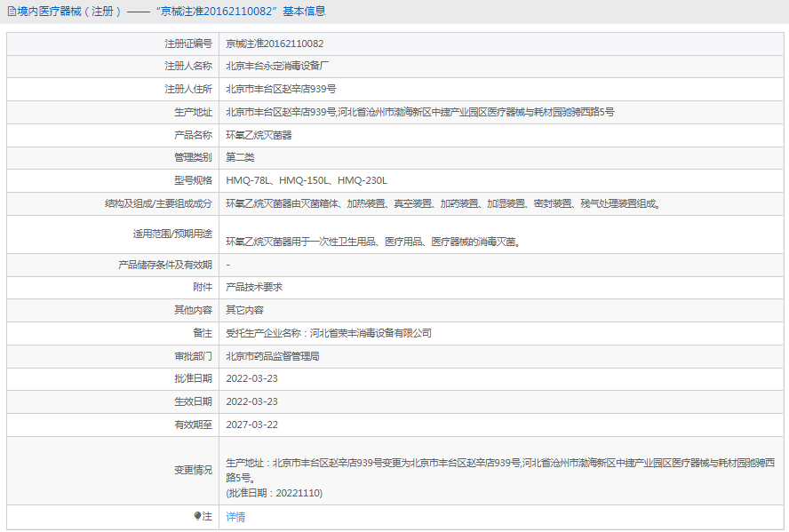This screenshot has width=789, height=532.
Task: Click the lightbulb icon next to 注
Action: click(x=197, y=516)
